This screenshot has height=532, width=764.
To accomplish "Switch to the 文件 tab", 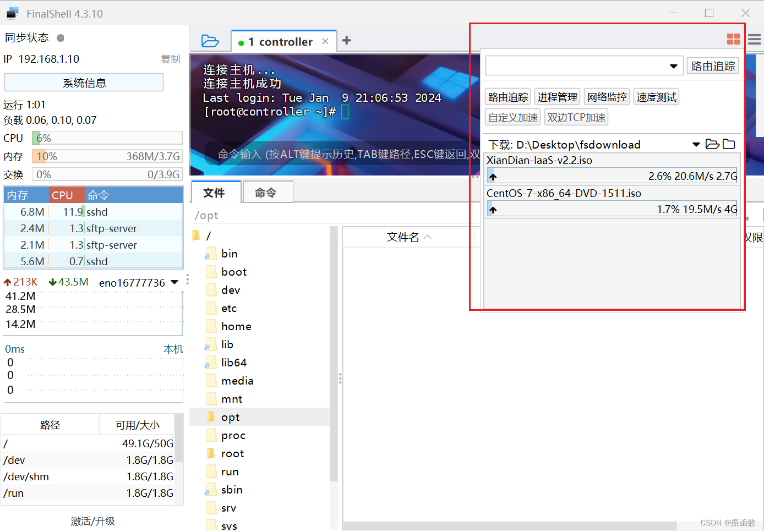I will click(216, 193).
